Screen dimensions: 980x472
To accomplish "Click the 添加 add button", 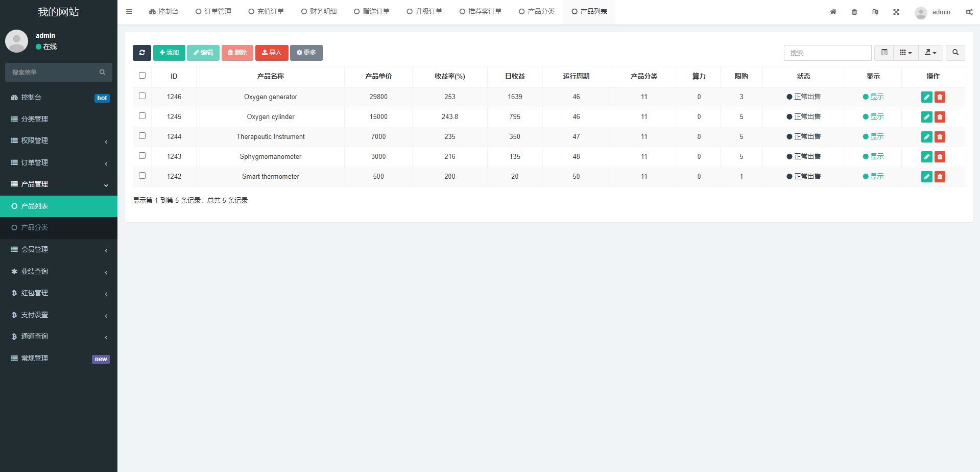I will [x=169, y=53].
